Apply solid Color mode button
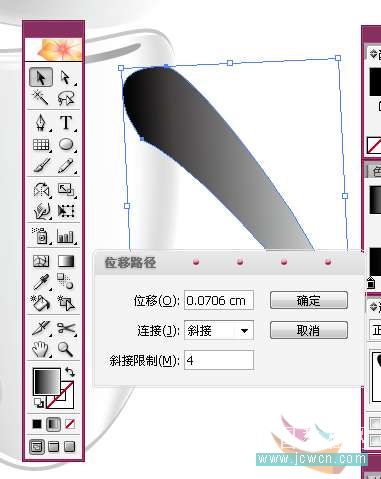Viewport: 381px width, 479px height. pos(37,424)
